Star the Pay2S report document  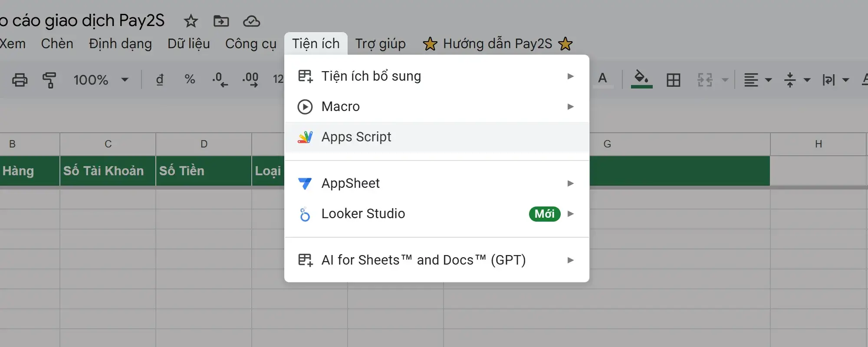191,21
